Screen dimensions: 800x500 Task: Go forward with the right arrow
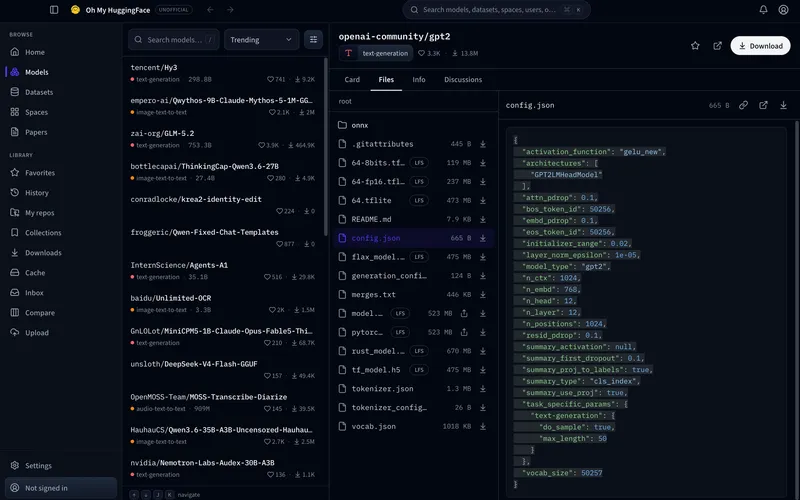point(230,10)
